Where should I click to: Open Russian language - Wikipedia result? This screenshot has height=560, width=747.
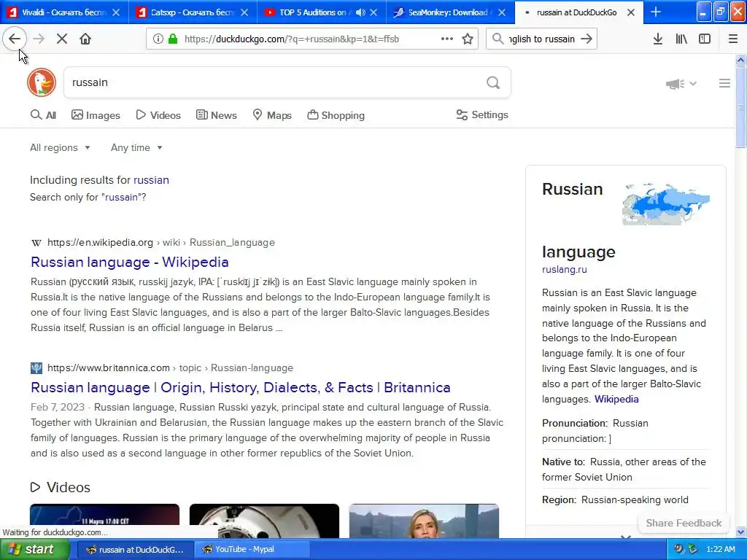point(130,262)
